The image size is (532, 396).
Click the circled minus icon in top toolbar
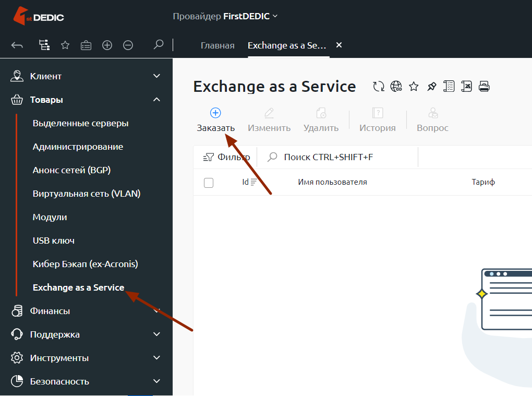click(128, 45)
